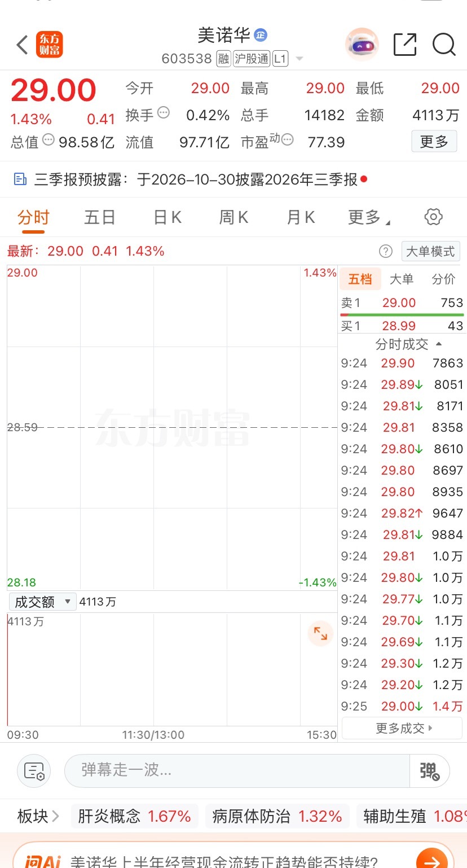Open the 更多 chart period dropdown
This screenshot has width=467, height=868.
tap(369, 217)
